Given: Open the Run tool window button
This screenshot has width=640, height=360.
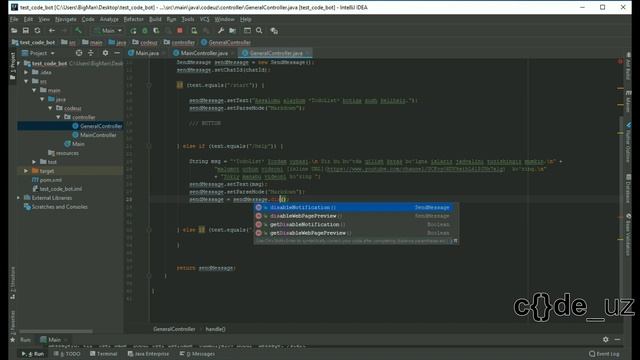Looking at the screenshot, I should click(x=33, y=354).
